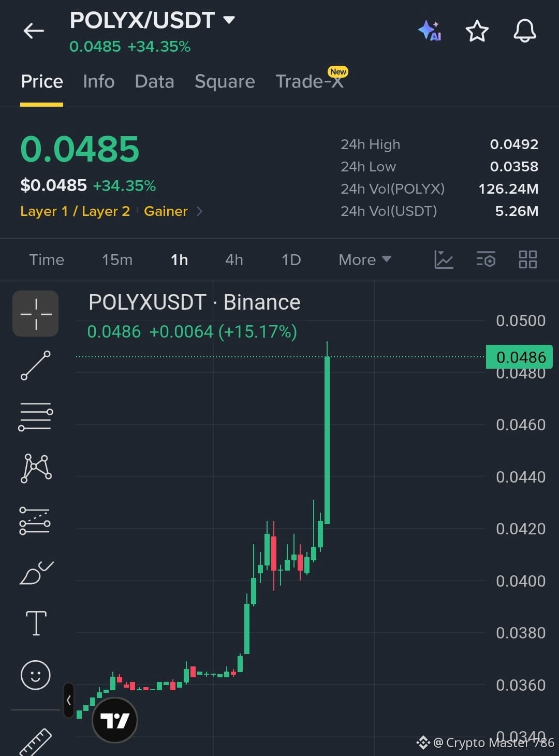Tap the back arrow icon
Screen dimensions: 559x756
click(34, 31)
